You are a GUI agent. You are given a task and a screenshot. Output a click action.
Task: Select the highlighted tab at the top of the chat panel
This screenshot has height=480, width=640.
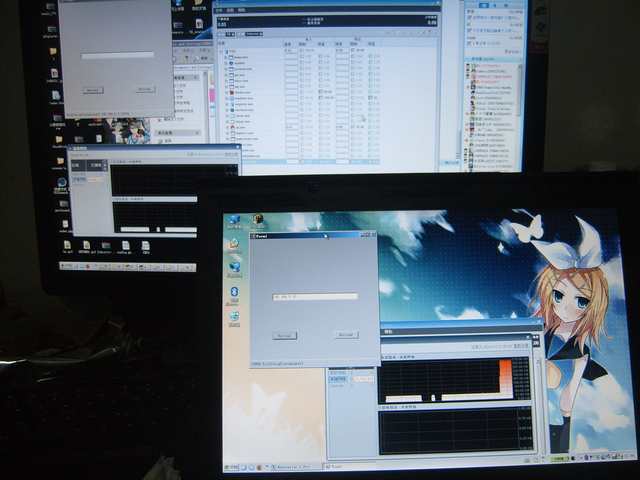pos(484,5)
